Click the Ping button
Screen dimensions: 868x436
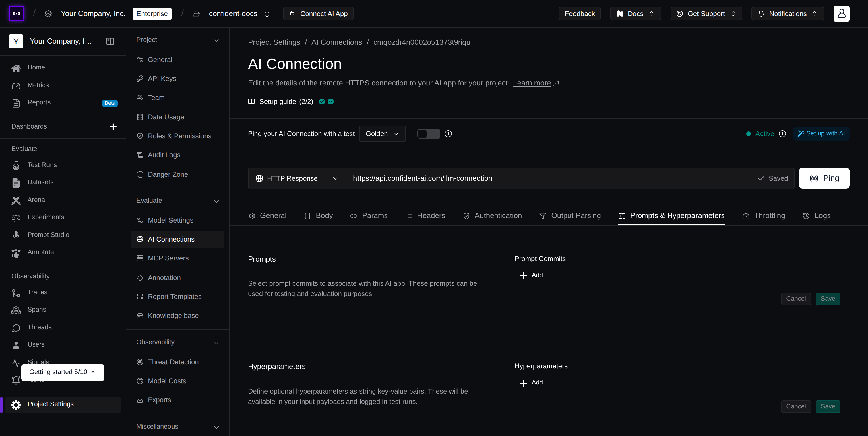pos(824,178)
